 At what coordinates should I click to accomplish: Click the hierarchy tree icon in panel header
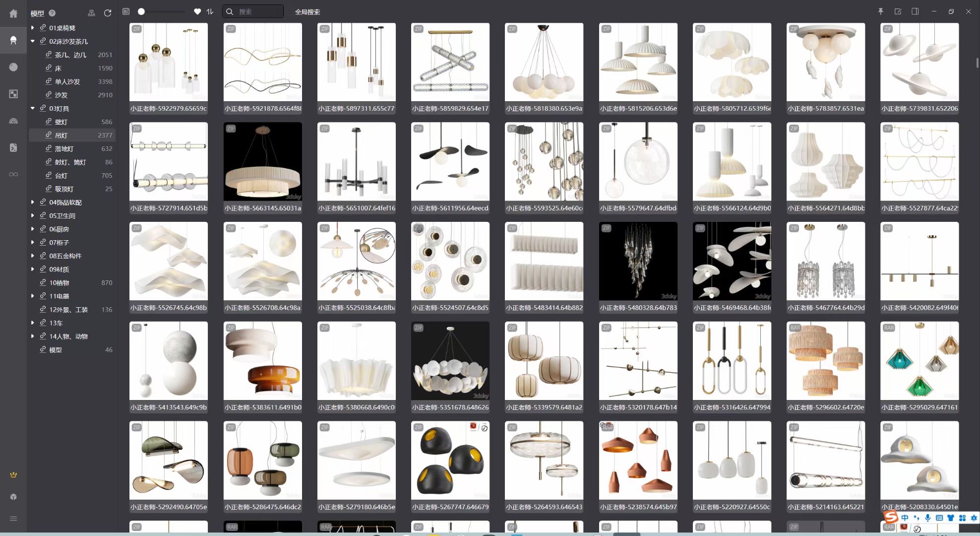(x=91, y=13)
